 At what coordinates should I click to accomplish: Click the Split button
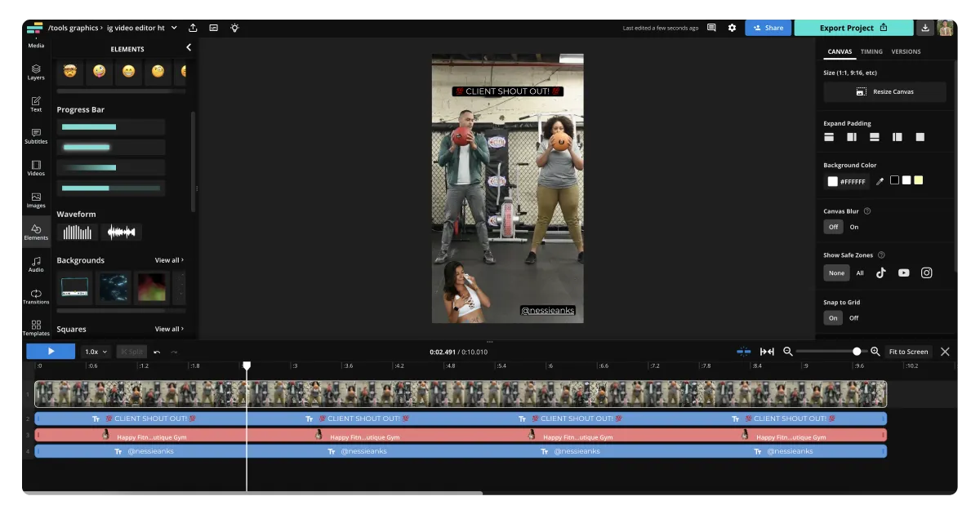(131, 352)
